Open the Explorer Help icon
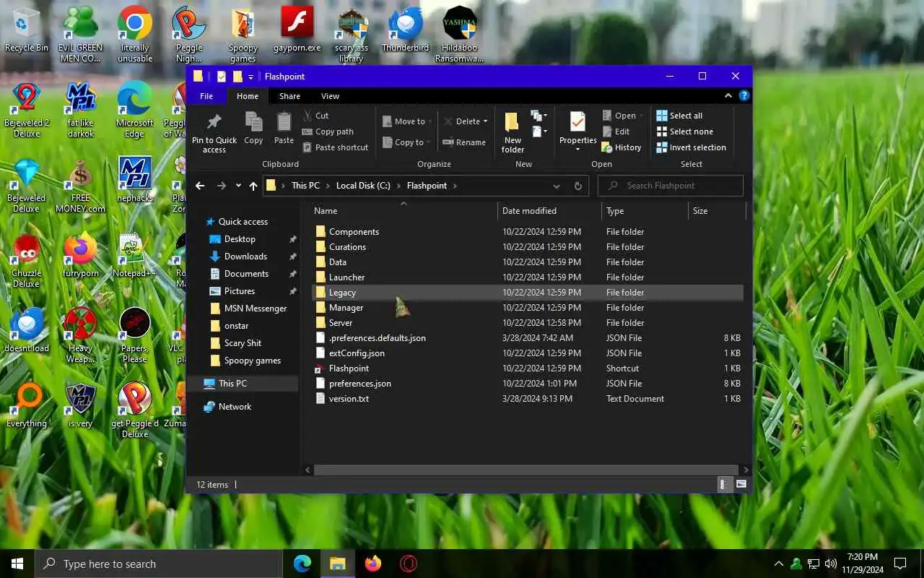 pyautogui.click(x=744, y=95)
